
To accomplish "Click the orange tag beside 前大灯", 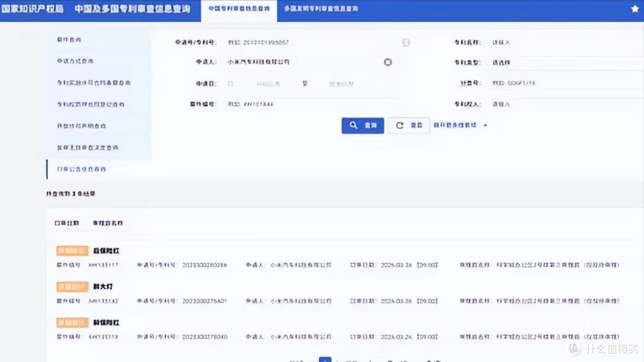I will pyautogui.click(x=72, y=286).
